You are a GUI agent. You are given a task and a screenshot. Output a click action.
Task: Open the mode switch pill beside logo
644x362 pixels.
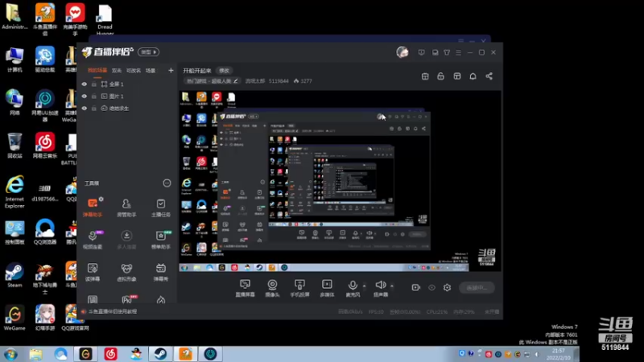point(148,52)
